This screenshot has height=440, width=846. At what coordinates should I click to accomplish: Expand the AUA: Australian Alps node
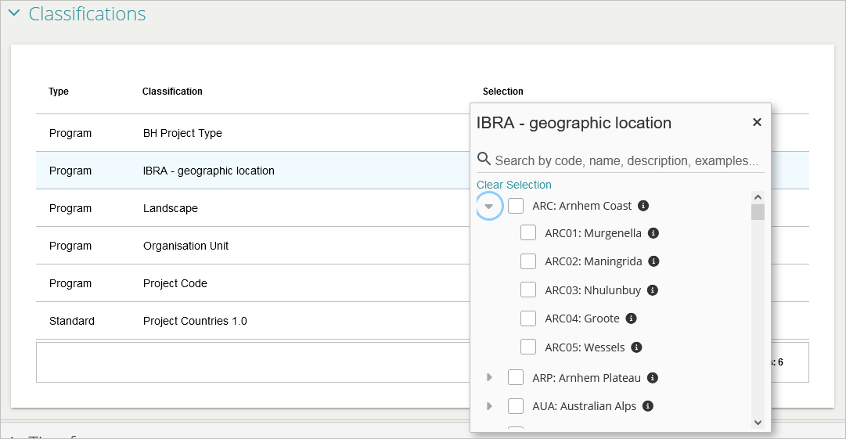pos(489,406)
